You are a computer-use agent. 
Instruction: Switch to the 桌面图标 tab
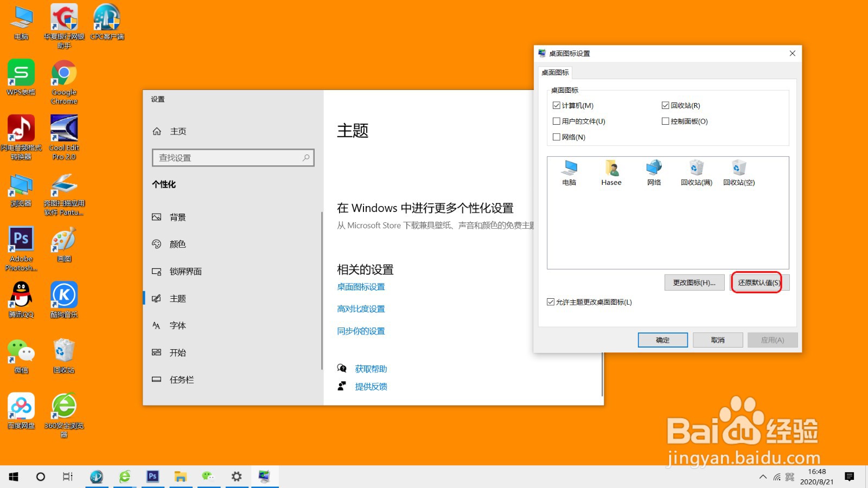click(x=554, y=72)
